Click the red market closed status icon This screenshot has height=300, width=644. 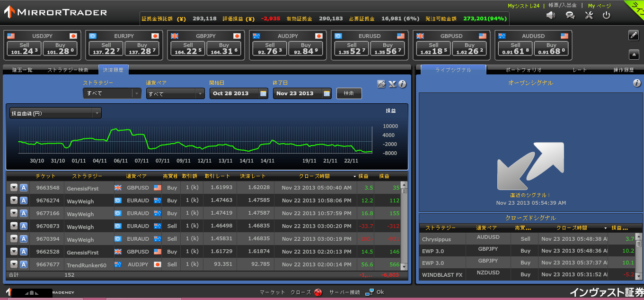tap(318, 292)
